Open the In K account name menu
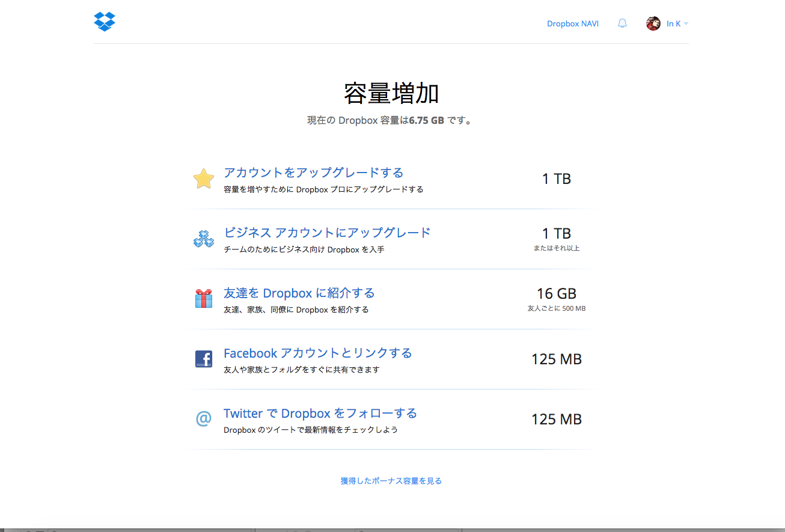785x532 pixels. click(673, 24)
